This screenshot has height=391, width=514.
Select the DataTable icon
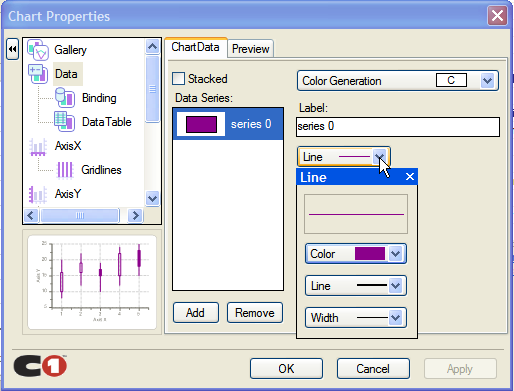pyautogui.click(x=65, y=122)
